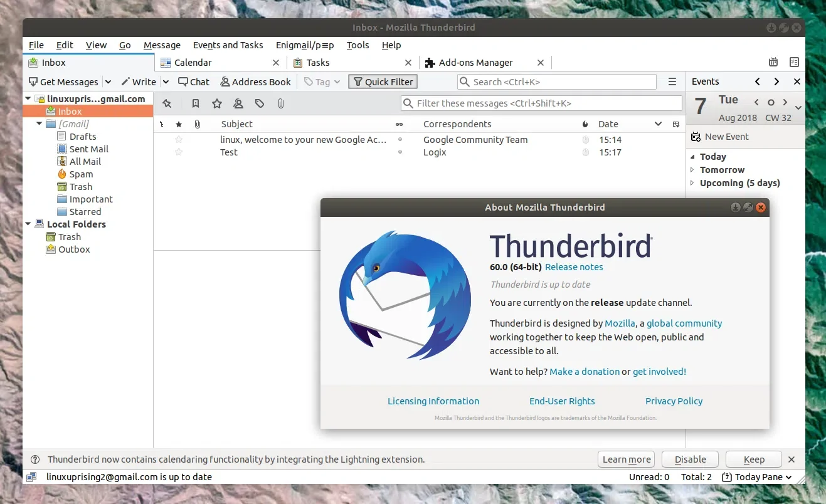Sort by the starred column header
The image size is (826, 504).
tap(179, 124)
